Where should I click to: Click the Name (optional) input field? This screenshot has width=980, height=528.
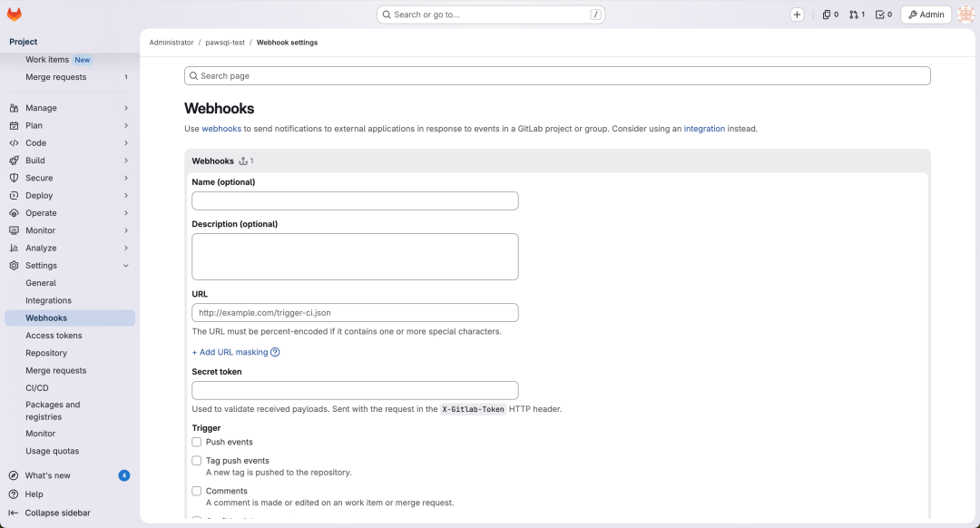click(x=355, y=200)
